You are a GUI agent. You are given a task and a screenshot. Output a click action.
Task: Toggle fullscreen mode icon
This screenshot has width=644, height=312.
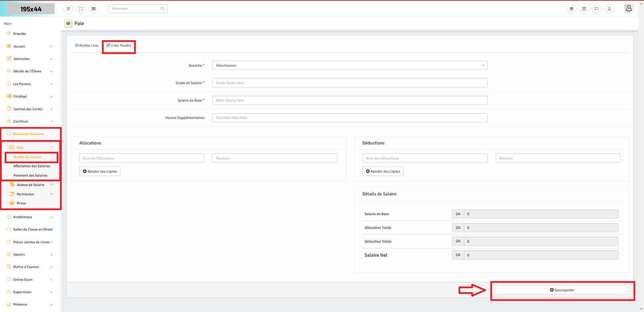point(81,9)
